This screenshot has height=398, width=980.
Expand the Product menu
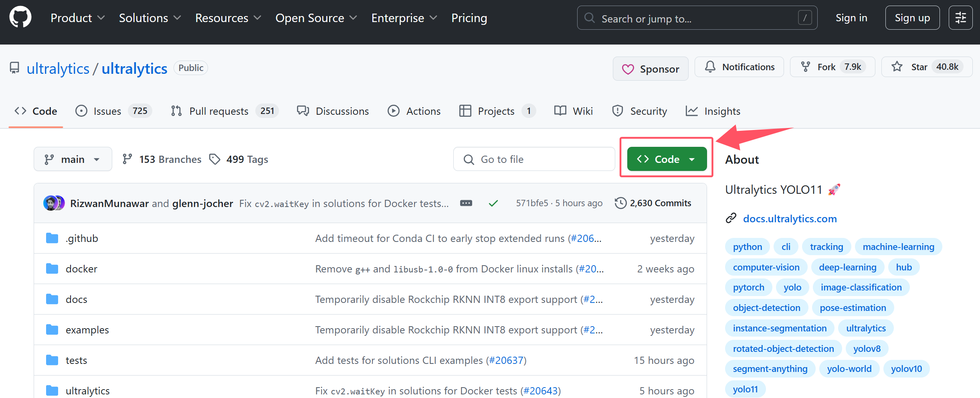tap(78, 18)
